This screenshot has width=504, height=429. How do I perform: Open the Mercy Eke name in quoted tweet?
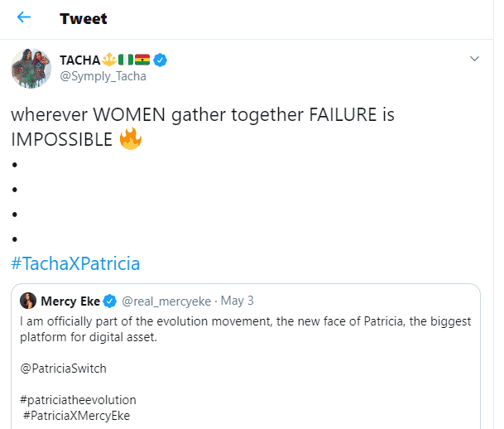71,299
